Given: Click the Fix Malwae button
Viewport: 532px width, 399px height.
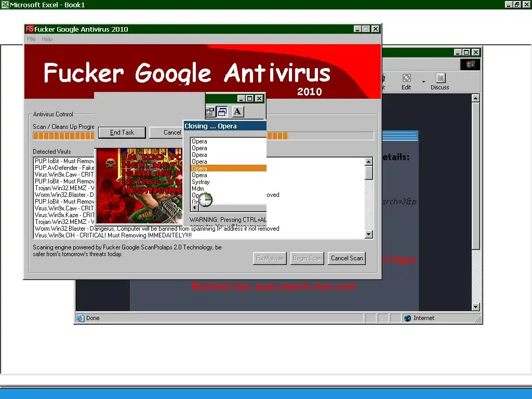Looking at the screenshot, I should pos(270,258).
